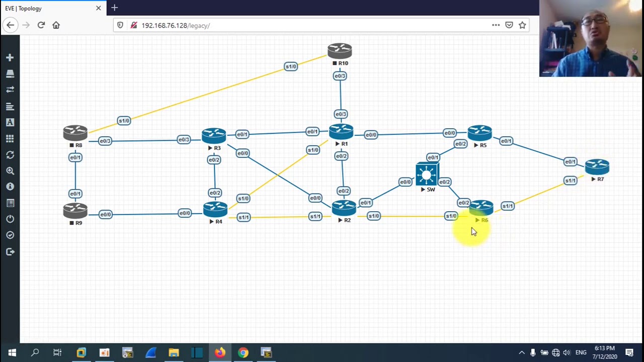Click the s1/0 label next to R8
The height and width of the screenshot is (362, 644).
[x=124, y=121]
